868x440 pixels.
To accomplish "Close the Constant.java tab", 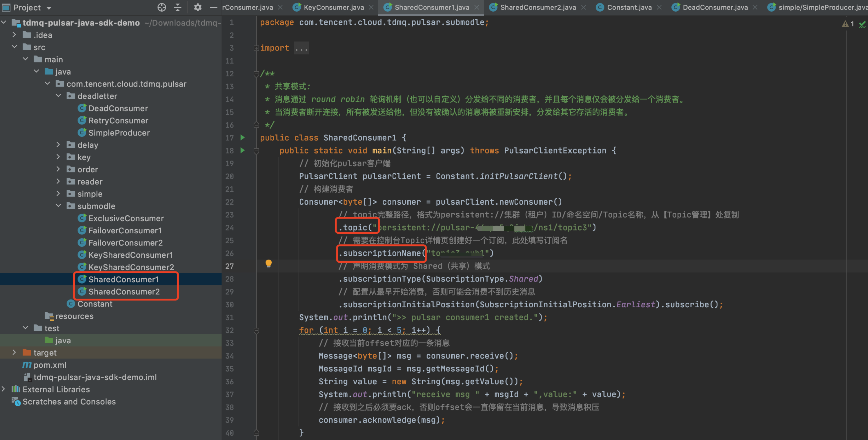I will click(660, 8).
